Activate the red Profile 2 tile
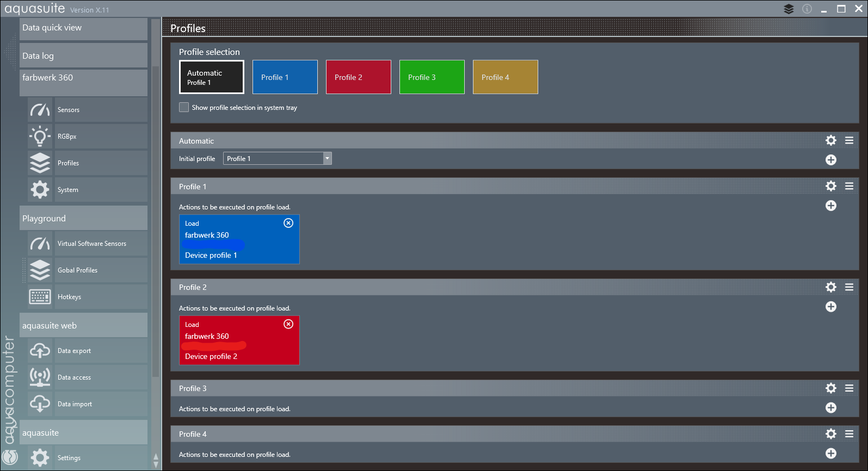This screenshot has width=868, height=471. pyautogui.click(x=359, y=77)
